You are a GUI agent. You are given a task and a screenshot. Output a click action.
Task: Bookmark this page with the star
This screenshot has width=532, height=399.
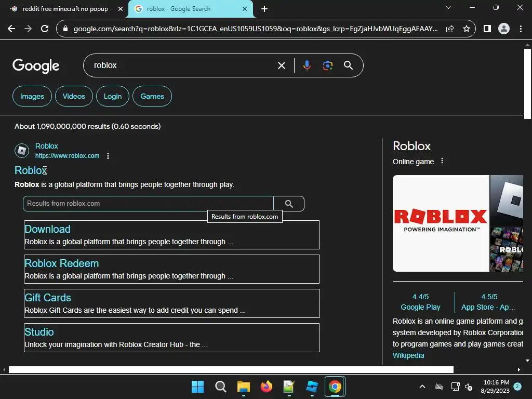[467, 29]
